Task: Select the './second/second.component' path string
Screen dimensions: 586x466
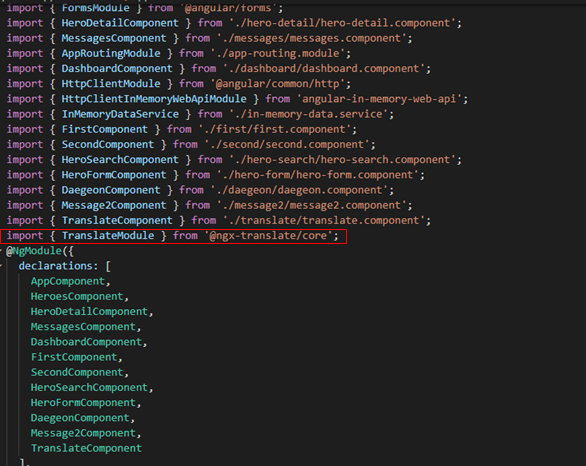Action: (x=287, y=145)
